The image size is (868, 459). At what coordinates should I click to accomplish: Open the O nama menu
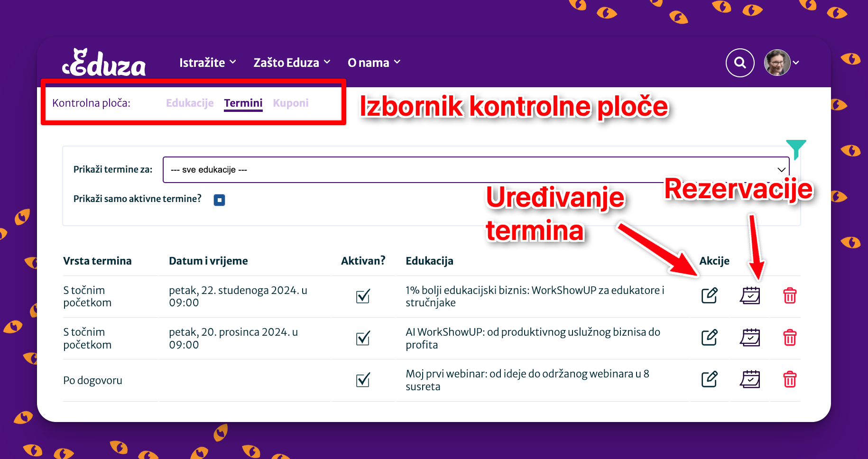(374, 63)
